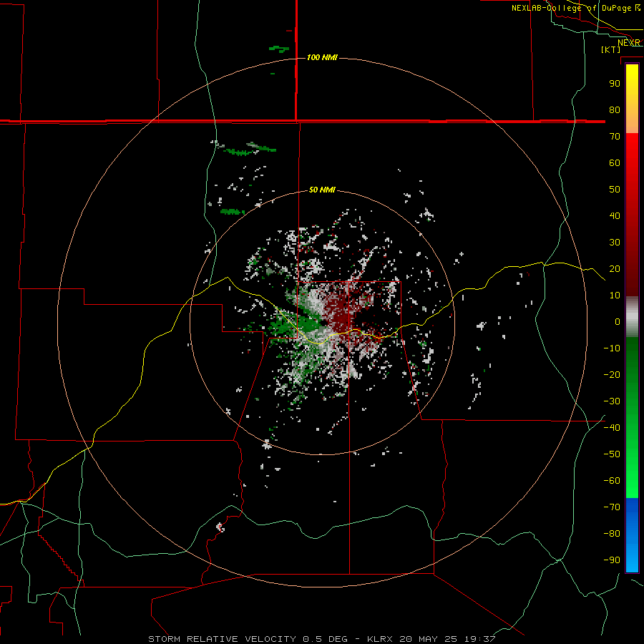Image resolution: width=644 pixels, height=644 pixels.
Task: Click the gray zero-velocity band of the color bar
Action: click(632, 317)
